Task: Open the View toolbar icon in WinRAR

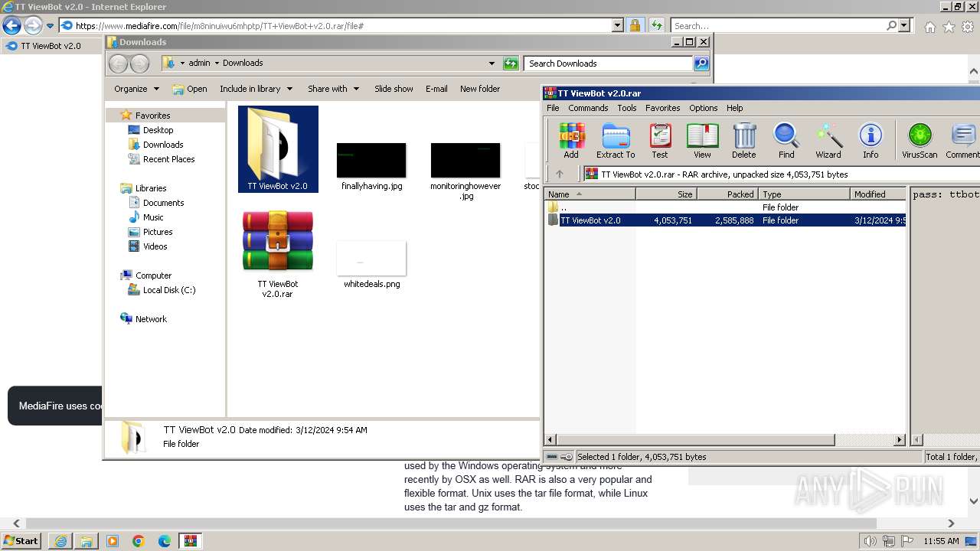Action: 702,141
